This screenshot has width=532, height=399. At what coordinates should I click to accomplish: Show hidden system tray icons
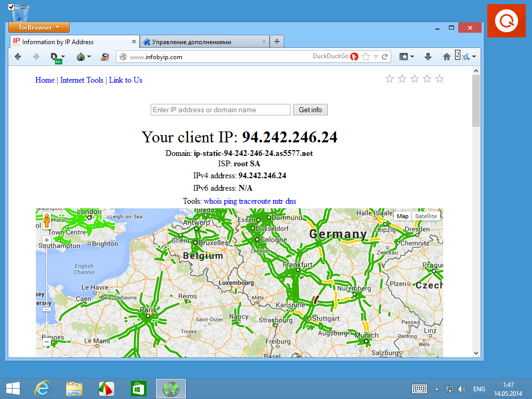[x=436, y=389]
